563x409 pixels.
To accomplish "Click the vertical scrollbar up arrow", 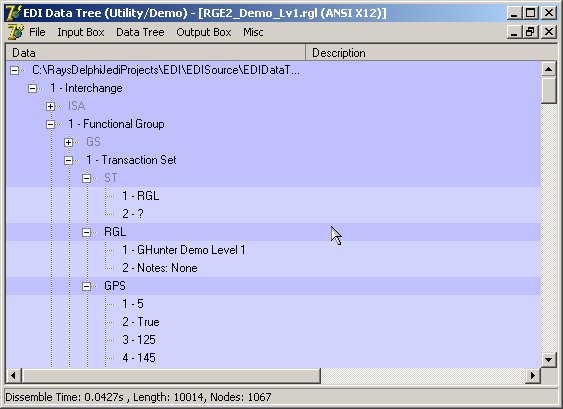I will (548, 69).
